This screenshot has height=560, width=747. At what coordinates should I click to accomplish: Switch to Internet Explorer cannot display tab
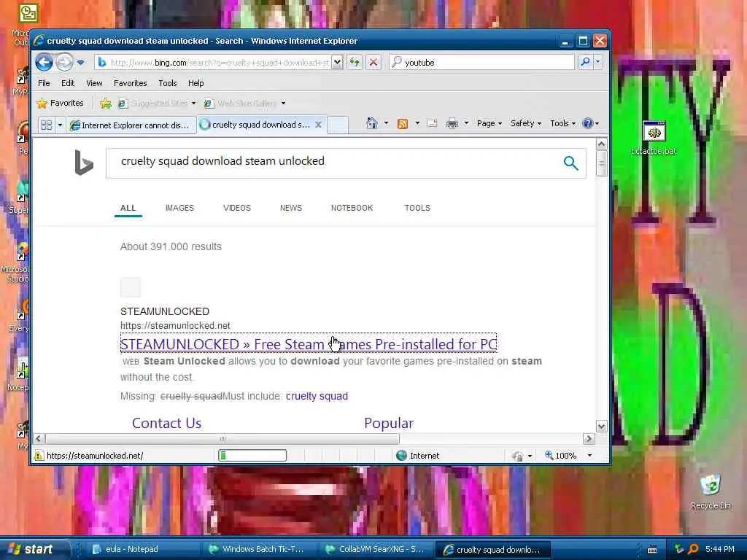(131, 125)
